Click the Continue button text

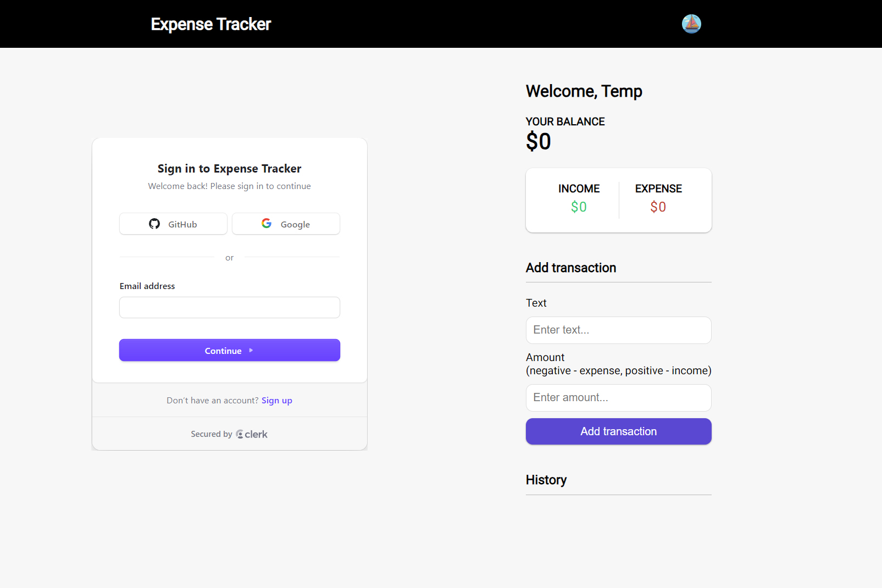[x=223, y=351]
